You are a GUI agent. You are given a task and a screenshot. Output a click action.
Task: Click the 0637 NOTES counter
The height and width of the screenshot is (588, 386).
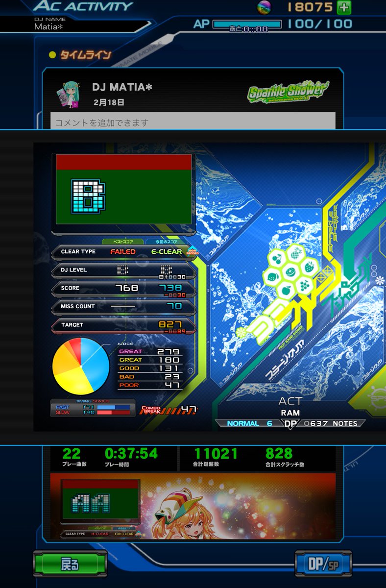pos(331,423)
